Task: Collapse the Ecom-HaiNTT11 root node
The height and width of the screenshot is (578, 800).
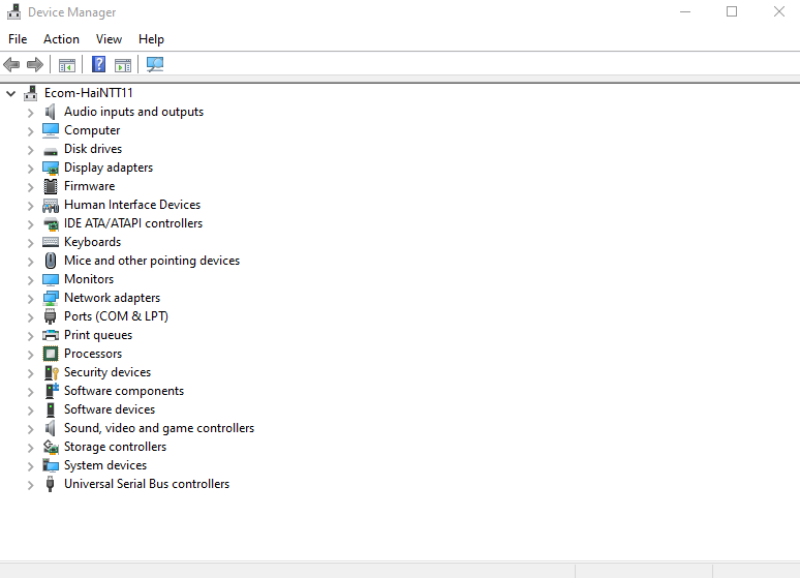Action: click(x=11, y=94)
